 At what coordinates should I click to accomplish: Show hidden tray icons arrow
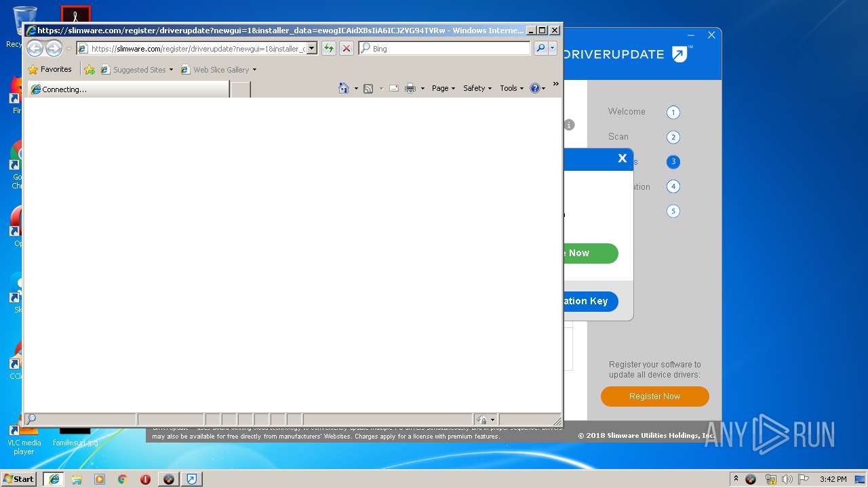pyautogui.click(x=736, y=479)
